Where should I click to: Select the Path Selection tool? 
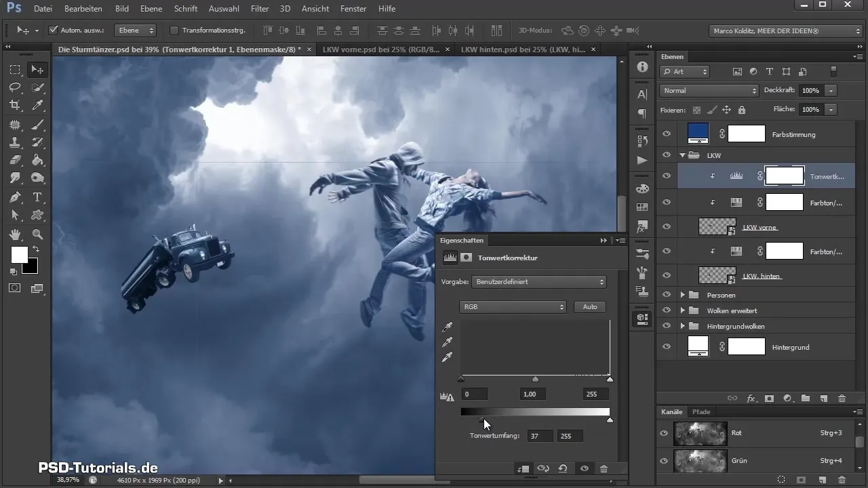point(15,216)
